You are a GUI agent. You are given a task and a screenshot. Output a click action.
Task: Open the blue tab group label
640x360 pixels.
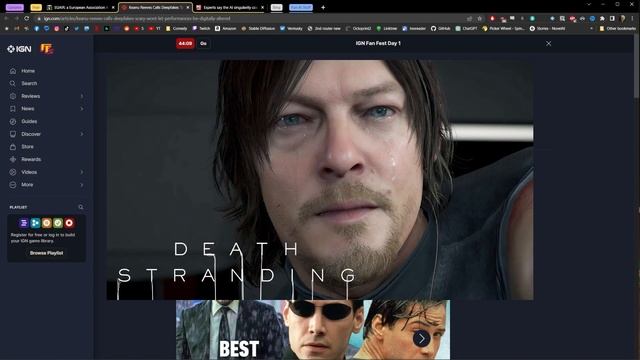pyautogui.click(x=301, y=7)
